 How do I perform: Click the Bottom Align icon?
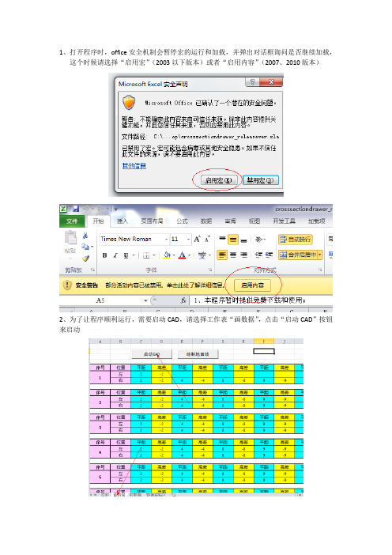[243, 240]
